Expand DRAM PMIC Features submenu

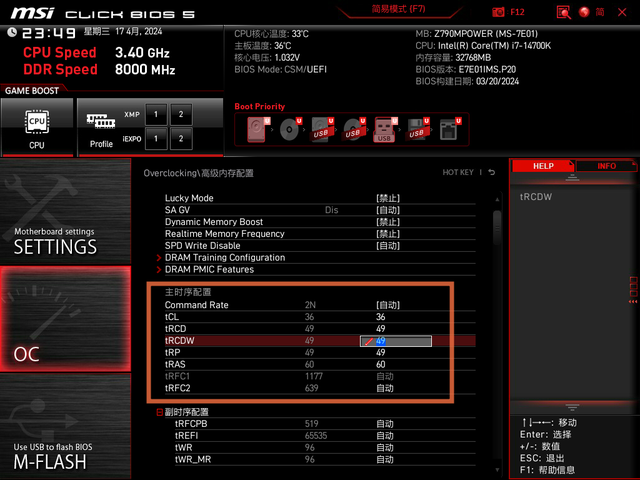209,269
